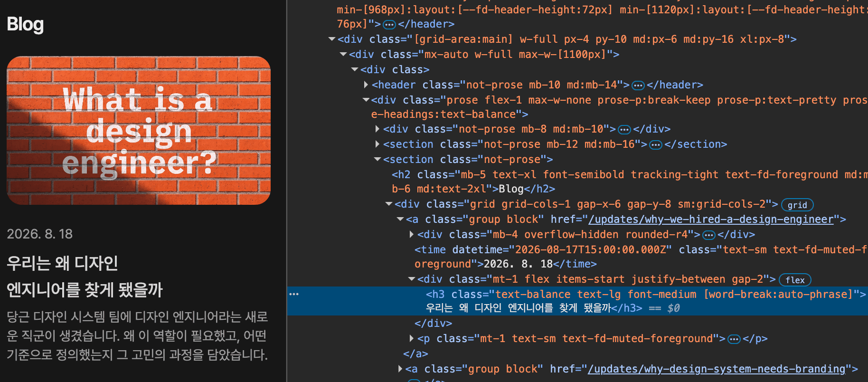Open the /updates/why-we-hired-a-design-engineer href link
This screenshot has width=868, height=382.
coord(711,219)
